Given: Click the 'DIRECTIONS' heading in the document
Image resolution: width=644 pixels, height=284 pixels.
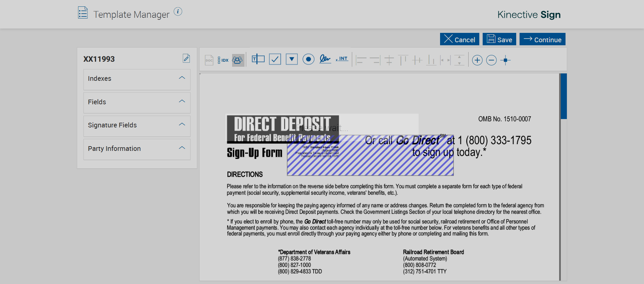Looking at the screenshot, I should coord(245,174).
